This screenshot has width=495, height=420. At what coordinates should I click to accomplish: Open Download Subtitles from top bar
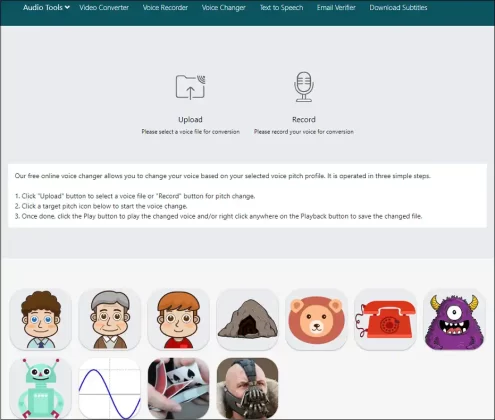(398, 7)
